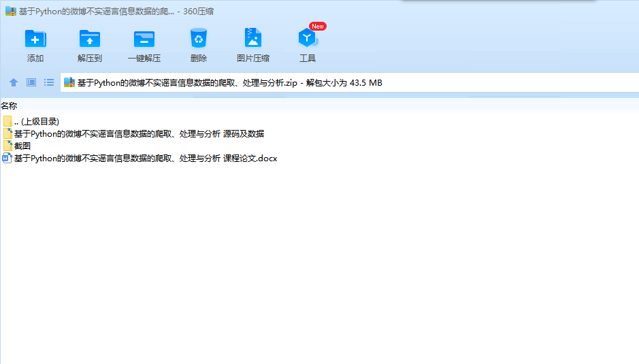Click the 删除 (Delete) trash icon

pyautogui.click(x=199, y=38)
